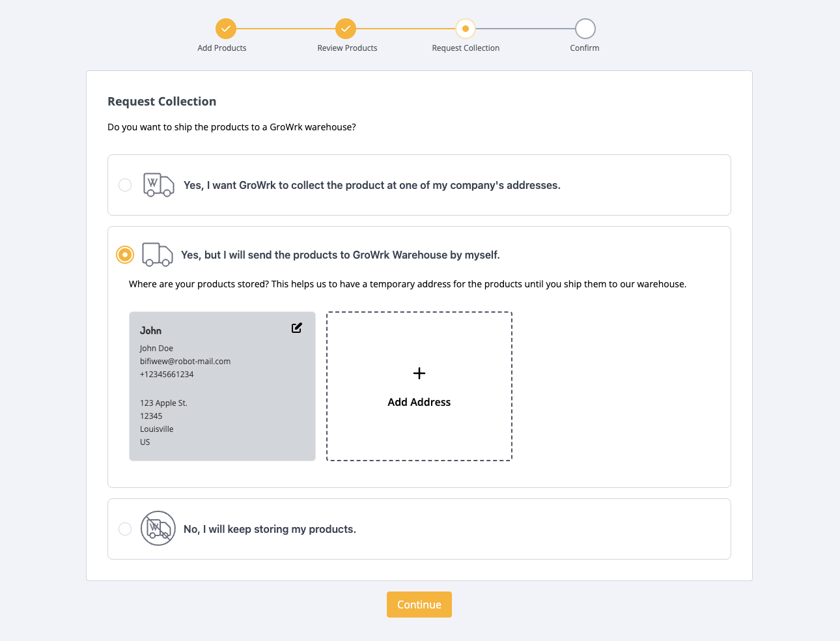
Task: Click the GroWrk collection truck icon
Action: pos(158,185)
